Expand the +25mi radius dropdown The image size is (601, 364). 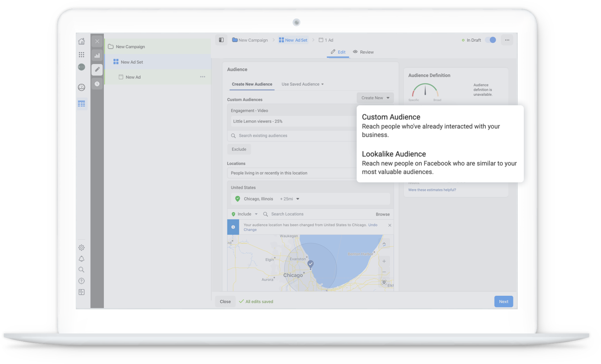[289, 199]
